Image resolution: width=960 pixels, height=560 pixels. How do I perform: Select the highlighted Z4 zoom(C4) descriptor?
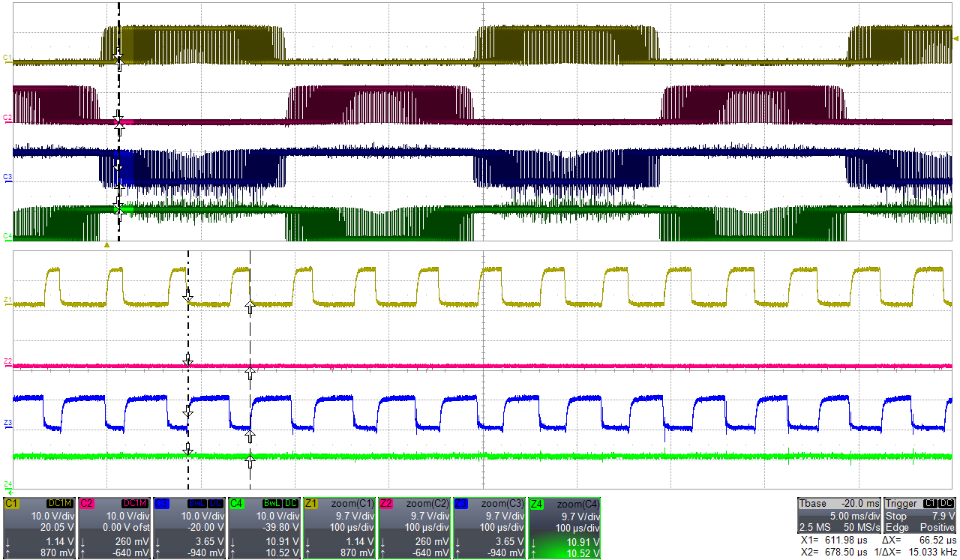[x=565, y=528]
